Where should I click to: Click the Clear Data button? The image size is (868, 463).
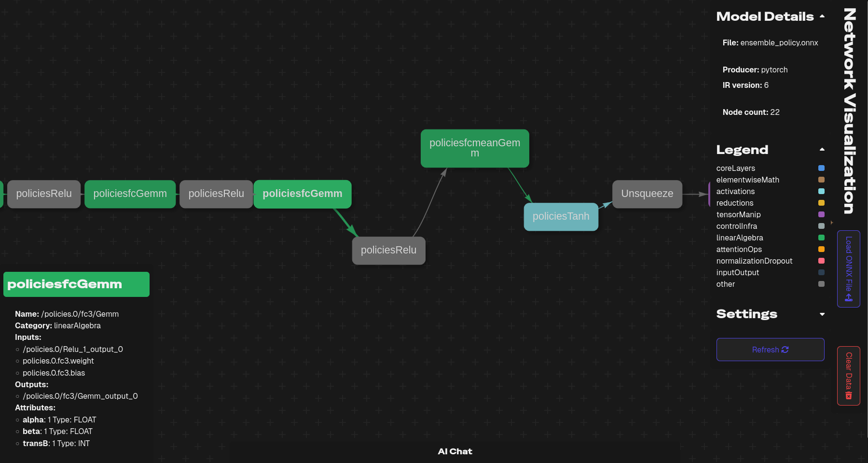pyautogui.click(x=848, y=376)
